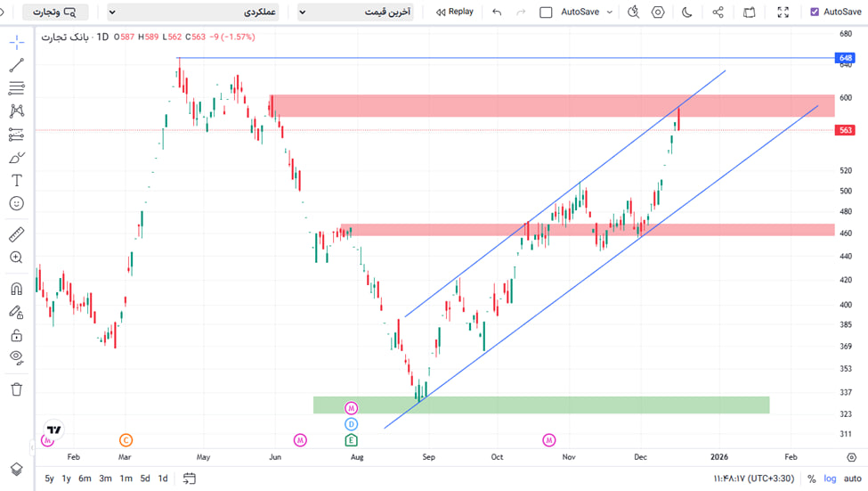Select the ruler measure tool
This screenshot has width=868, height=491.
[x=17, y=234]
